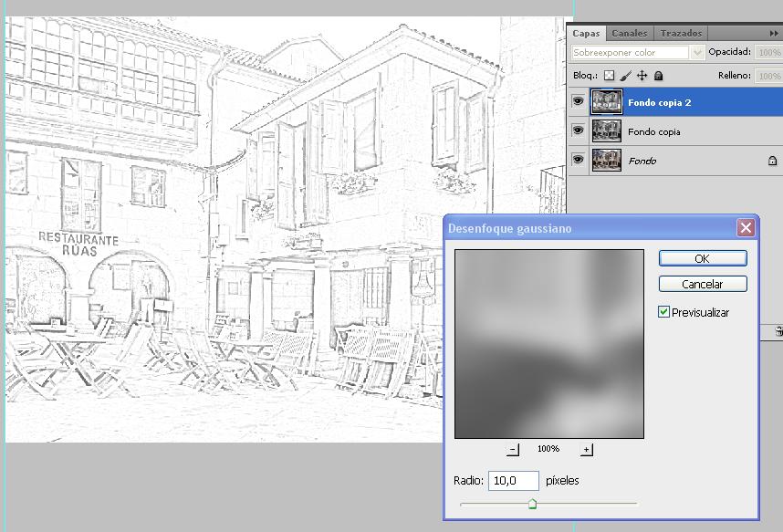The height and width of the screenshot is (532, 783).
Task: Switch to the Canales tab
Action: pos(630,33)
